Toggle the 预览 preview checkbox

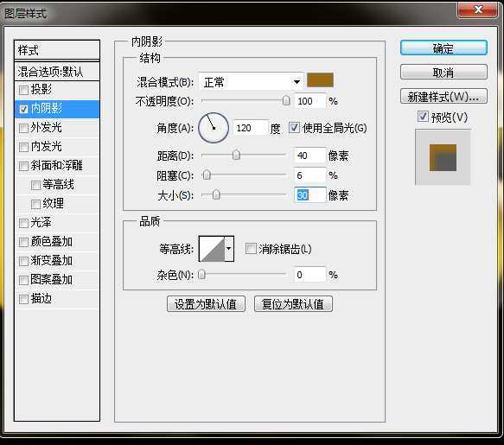point(423,117)
